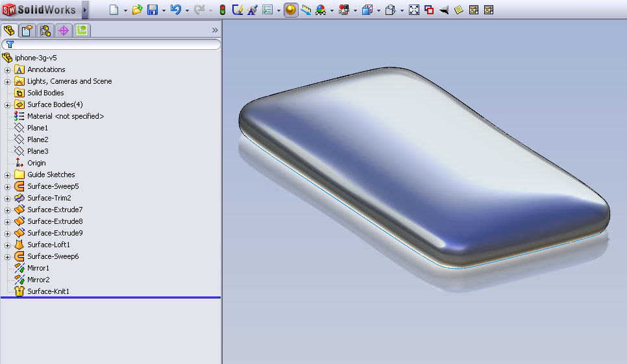Click the Redo arrow icon
The height and width of the screenshot is (364, 627).
coord(199,10)
